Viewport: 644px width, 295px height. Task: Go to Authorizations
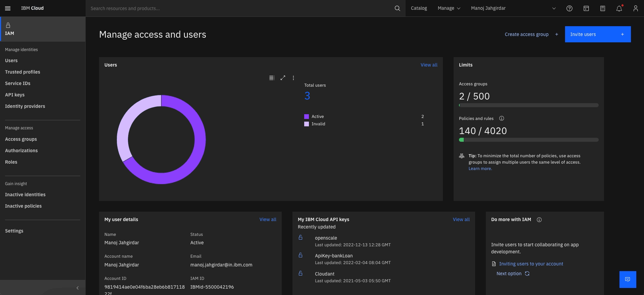coord(21,151)
